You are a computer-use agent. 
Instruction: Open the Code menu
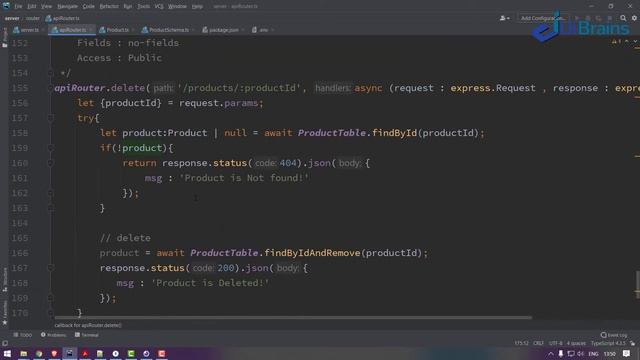point(89,7)
